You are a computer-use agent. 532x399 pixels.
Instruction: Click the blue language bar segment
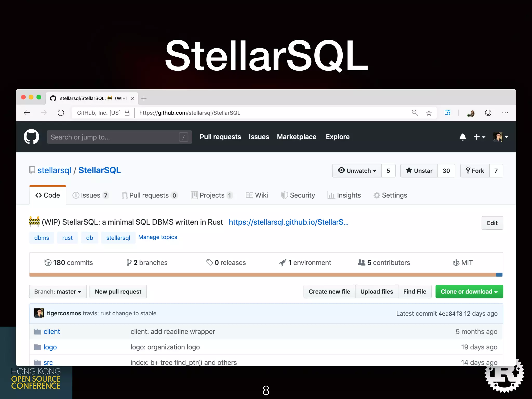pos(499,275)
